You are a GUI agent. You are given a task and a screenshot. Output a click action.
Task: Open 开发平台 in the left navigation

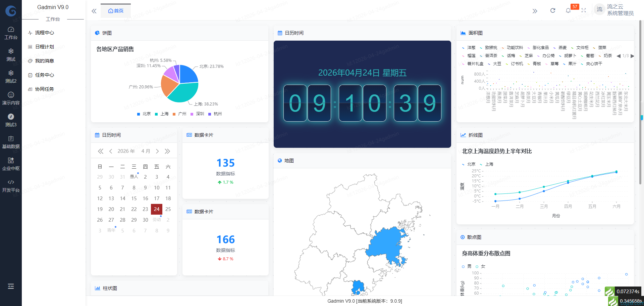pos(11,186)
